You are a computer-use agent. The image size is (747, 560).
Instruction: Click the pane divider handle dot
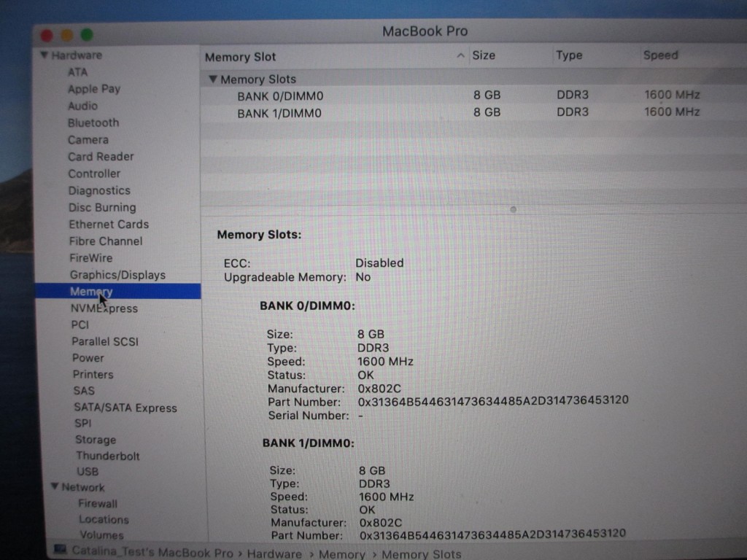[x=513, y=209]
